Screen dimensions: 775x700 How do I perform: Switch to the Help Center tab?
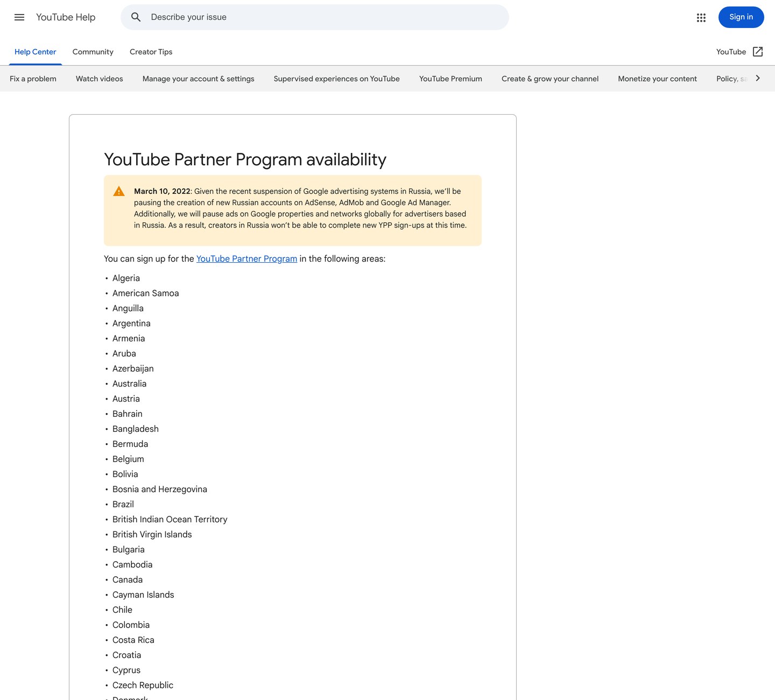point(35,52)
